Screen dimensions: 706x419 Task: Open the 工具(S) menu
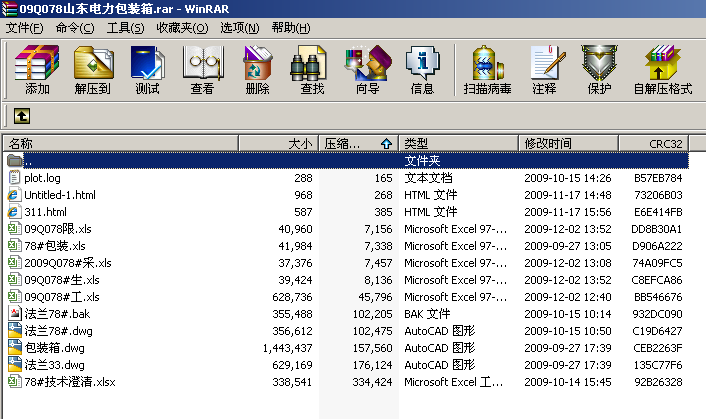click(125, 28)
